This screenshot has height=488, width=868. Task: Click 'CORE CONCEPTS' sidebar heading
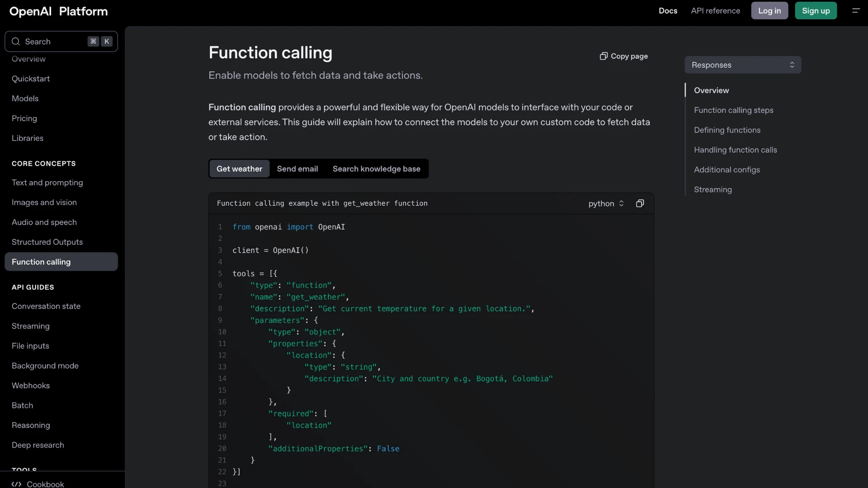43,164
